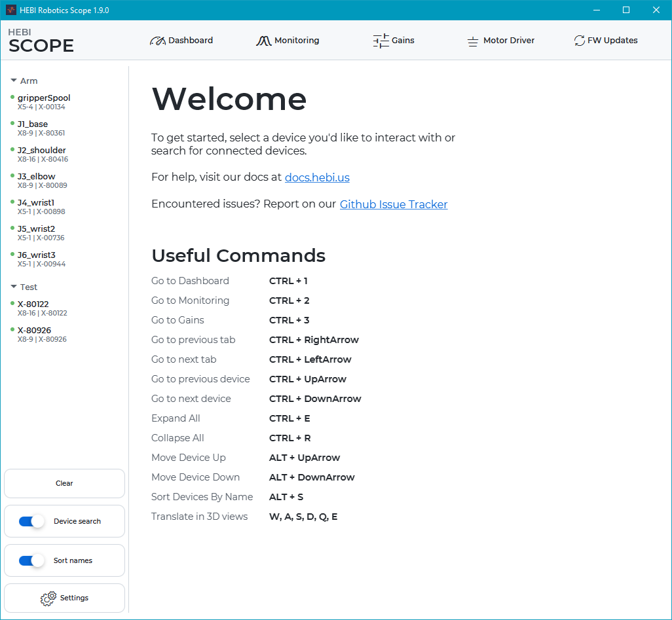This screenshot has height=620, width=672.
Task: Select the X-80926 device under Test
Action: click(x=34, y=331)
